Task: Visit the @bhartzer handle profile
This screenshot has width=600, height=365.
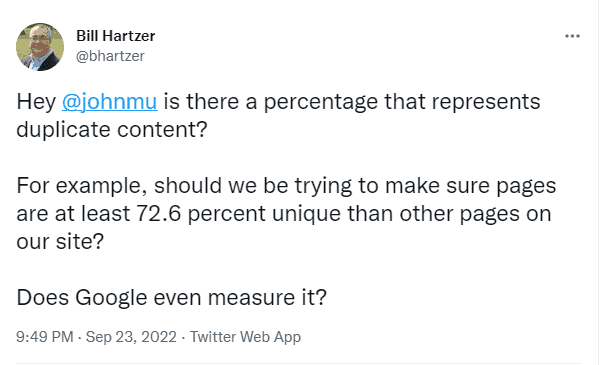Action: 110,56
